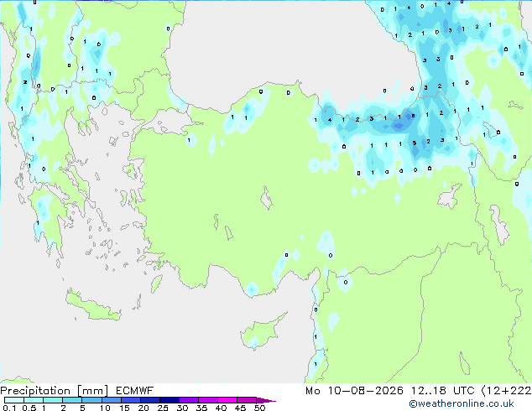Pick the 10–15 mm blue legend swatch
The width and height of the screenshot is (532, 411).
[x=111, y=400]
